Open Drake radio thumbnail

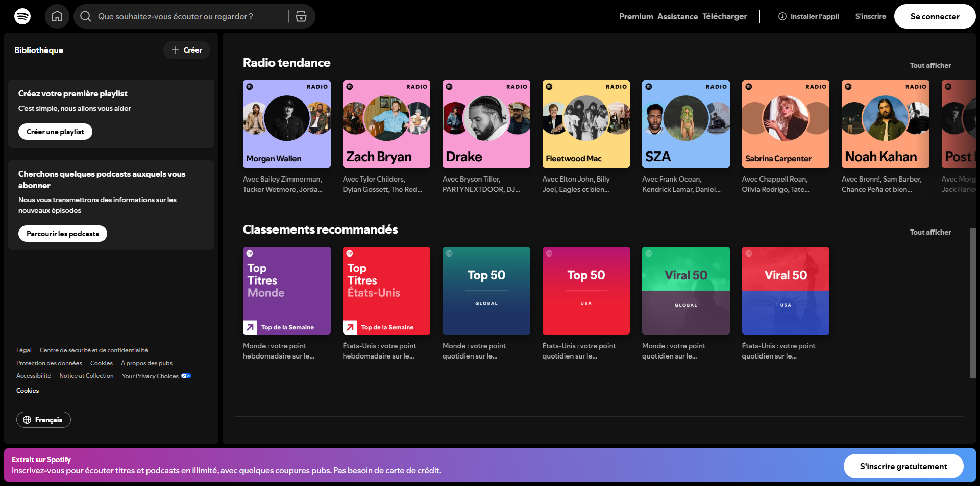pyautogui.click(x=486, y=124)
